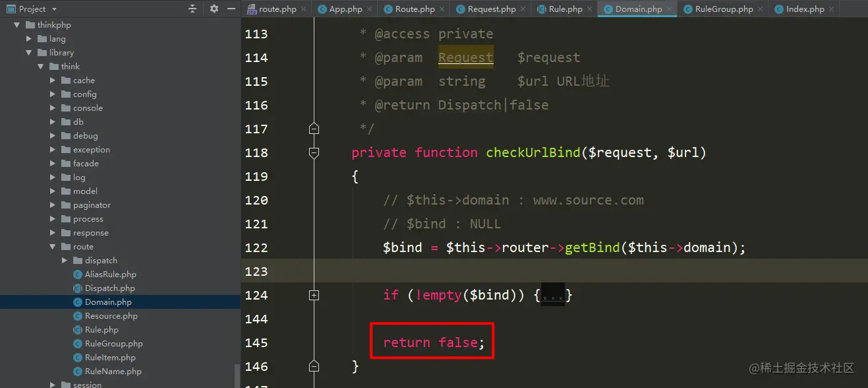The height and width of the screenshot is (388, 868).
Task: Close the Rule.php tab
Action: tap(590, 9)
